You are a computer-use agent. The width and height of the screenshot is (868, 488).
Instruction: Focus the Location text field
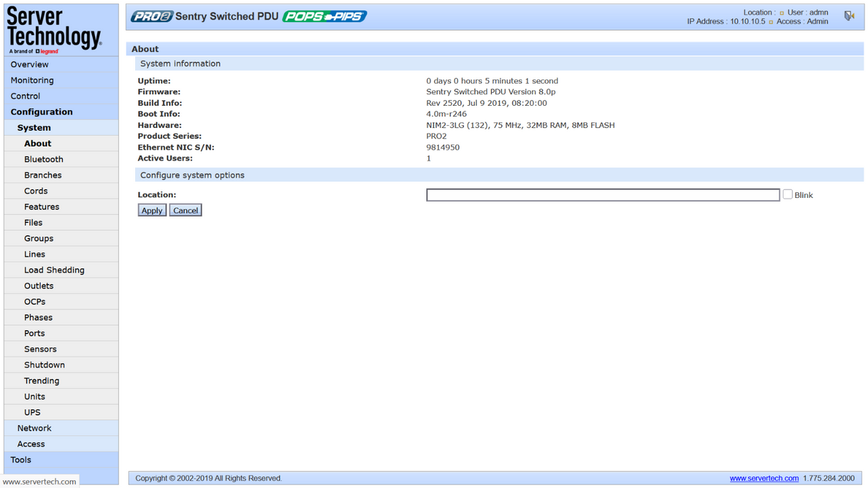pyautogui.click(x=603, y=195)
